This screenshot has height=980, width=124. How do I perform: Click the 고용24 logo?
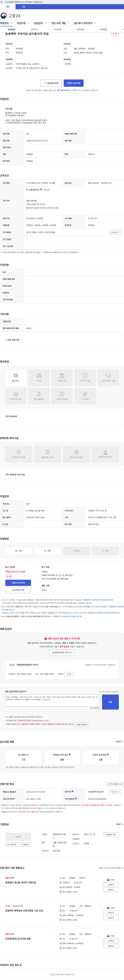11,16
